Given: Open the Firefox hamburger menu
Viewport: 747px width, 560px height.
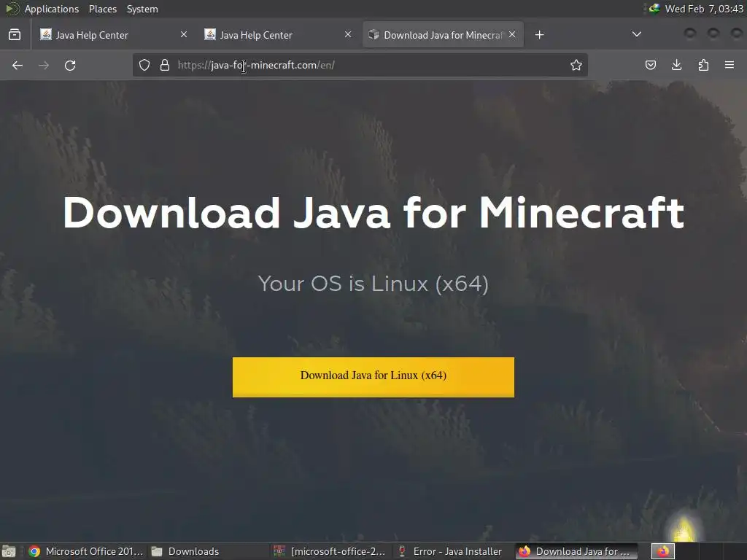Looking at the screenshot, I should pos(729,65).
